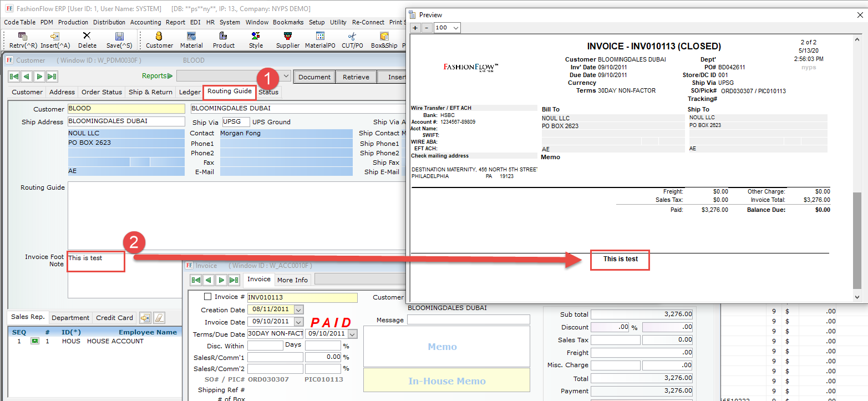Switch to the Ship & Return tab

(x=150, y=92)
